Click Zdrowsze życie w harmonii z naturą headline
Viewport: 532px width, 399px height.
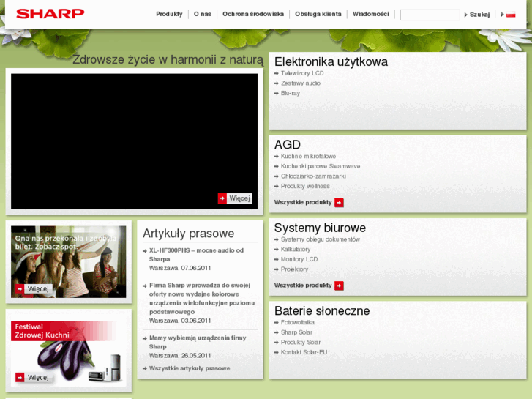click(x=168, y=60)
